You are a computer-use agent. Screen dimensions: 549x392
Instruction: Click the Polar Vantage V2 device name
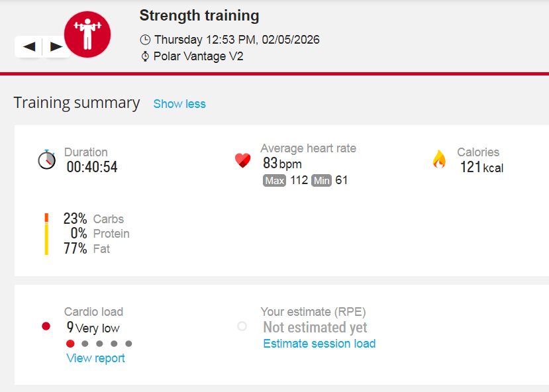[198, 56]
